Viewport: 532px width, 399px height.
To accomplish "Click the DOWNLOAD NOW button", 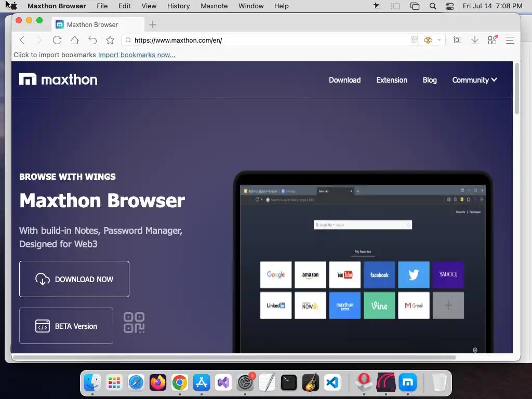I will pos(74,279).
